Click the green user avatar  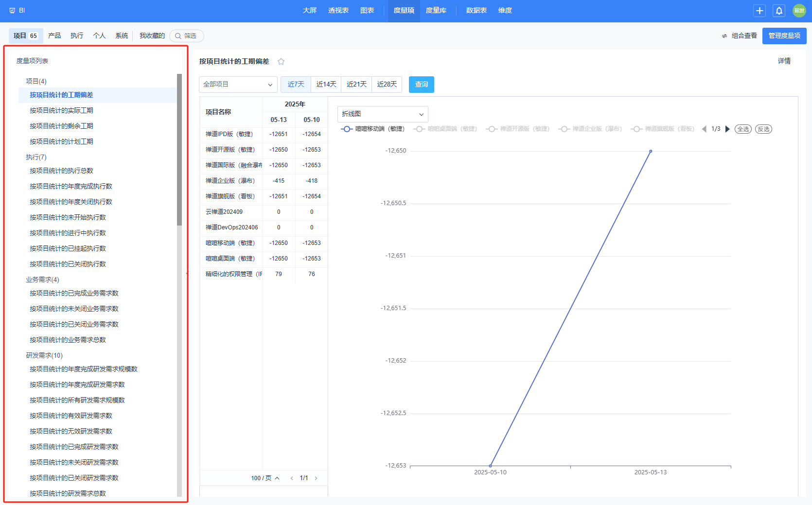[x=799, y=11]
